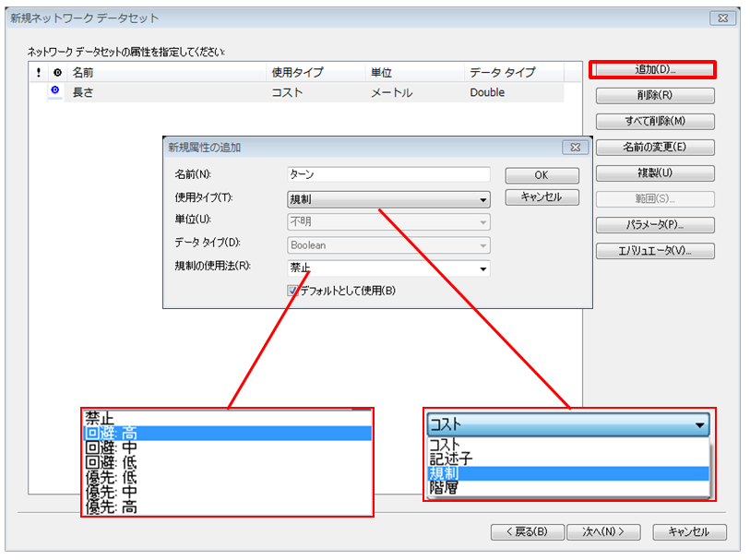
Task: Click the すべて削除(M) button
Action: [x=654, y=121]
